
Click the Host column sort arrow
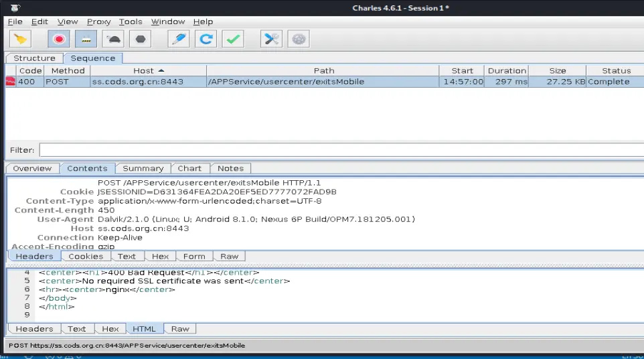[161, 70]
